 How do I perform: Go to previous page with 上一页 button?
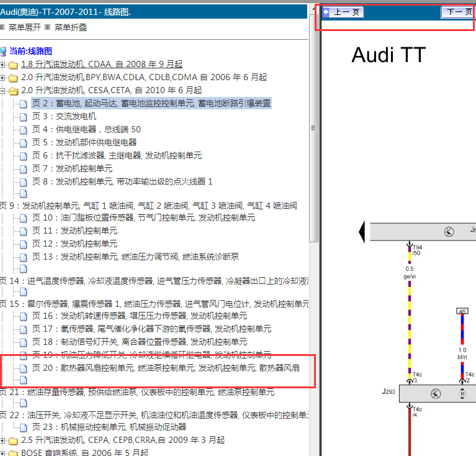(343, 12)
